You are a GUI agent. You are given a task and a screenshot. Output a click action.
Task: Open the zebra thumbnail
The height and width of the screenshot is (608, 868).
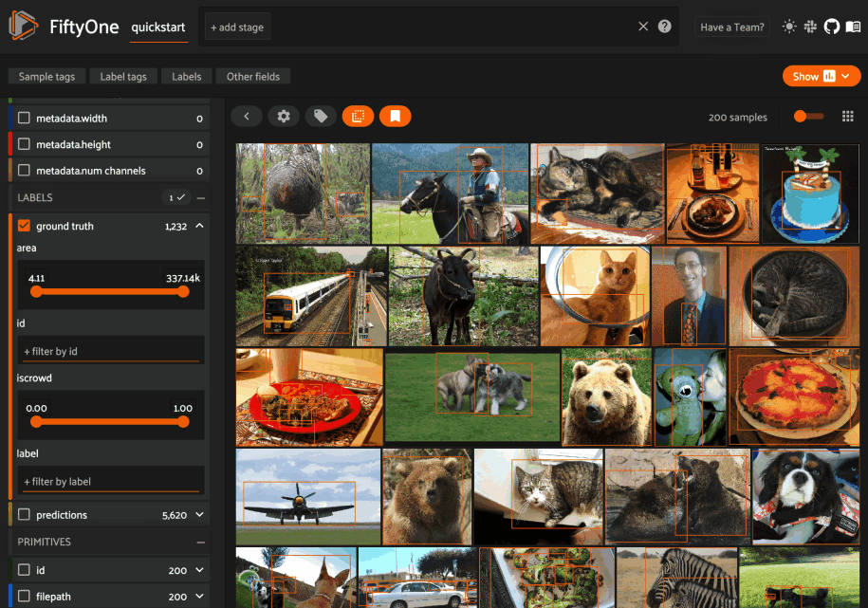(677, 578)
